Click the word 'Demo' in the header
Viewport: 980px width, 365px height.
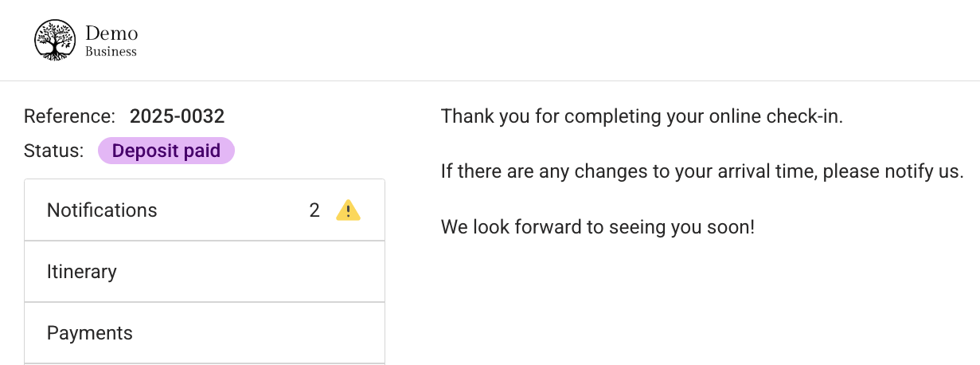click(111, 33)
